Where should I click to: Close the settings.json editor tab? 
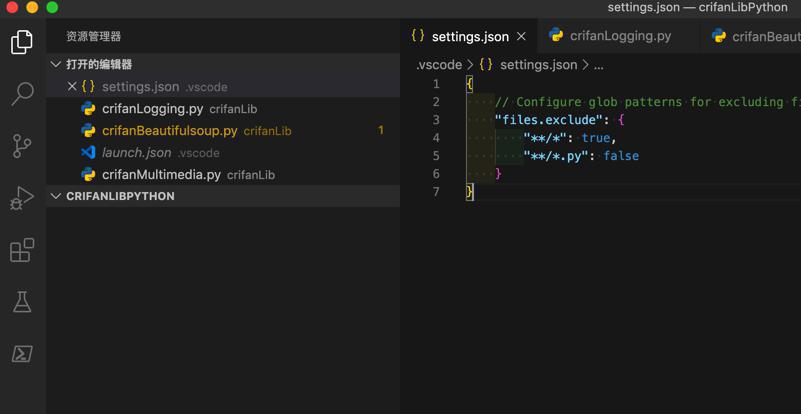click(x=521, y=37)
